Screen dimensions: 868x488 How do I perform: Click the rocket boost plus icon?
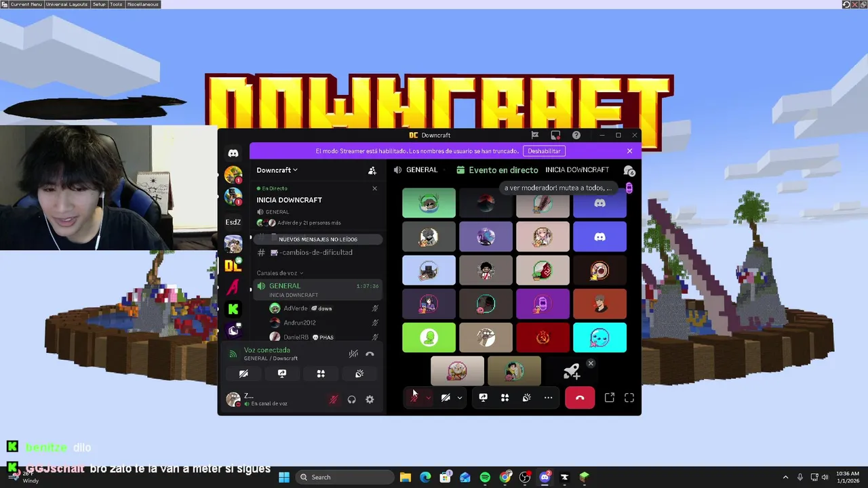click(572, 371)
